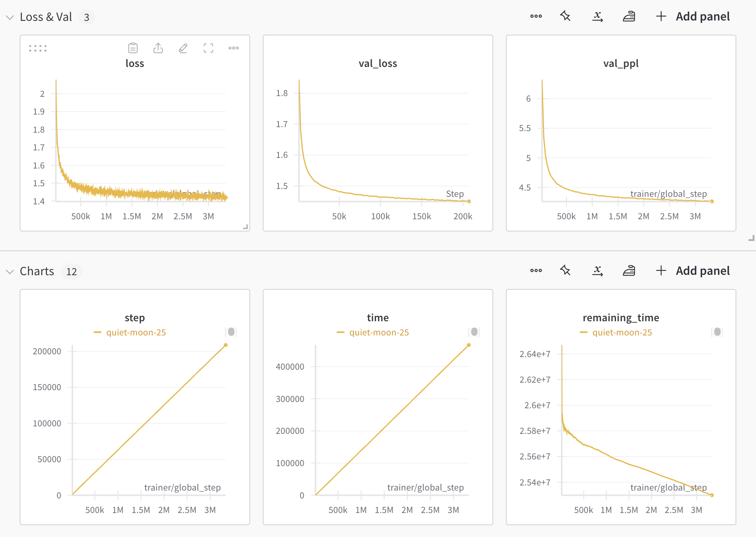Select quiet-moon-25 legend in remaining_time chart

[616, 332]
